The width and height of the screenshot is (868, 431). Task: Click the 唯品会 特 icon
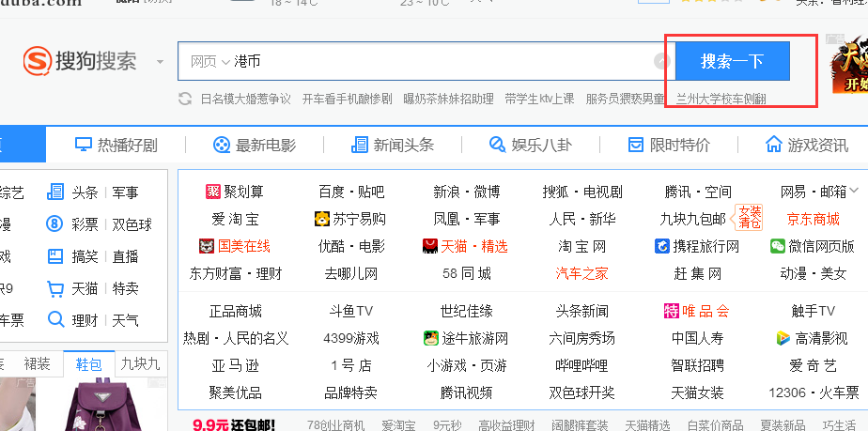672,311
